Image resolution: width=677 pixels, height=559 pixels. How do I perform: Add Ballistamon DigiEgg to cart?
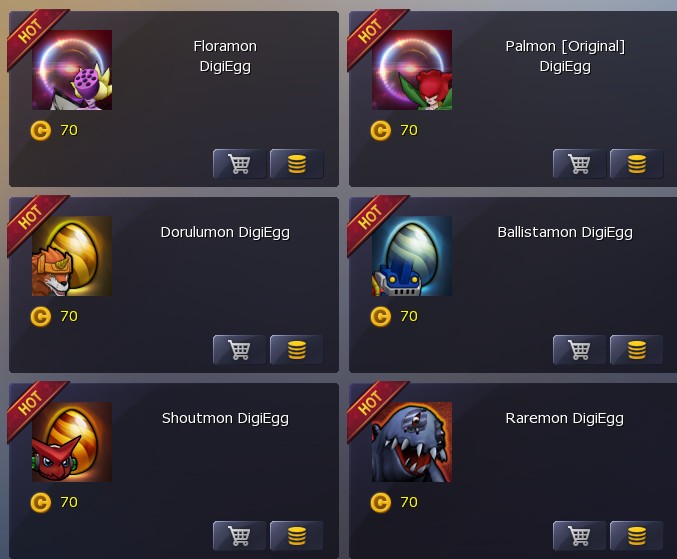coord(579,350)
